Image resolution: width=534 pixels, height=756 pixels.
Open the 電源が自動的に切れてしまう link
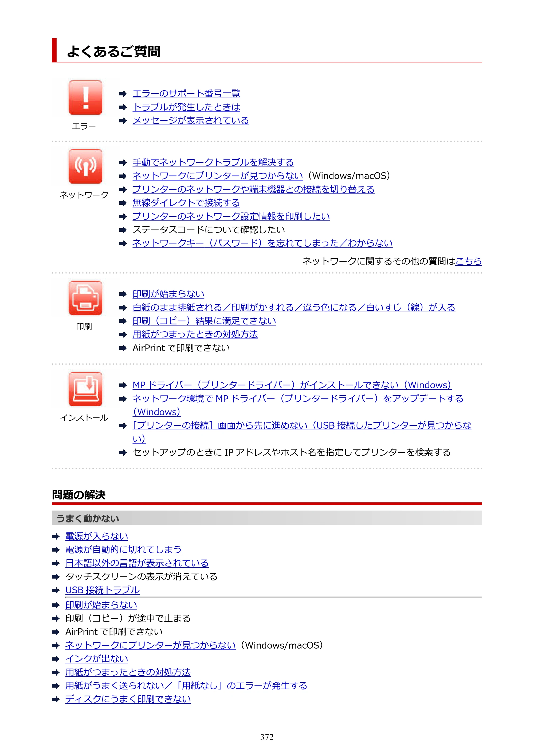[123, 550]
